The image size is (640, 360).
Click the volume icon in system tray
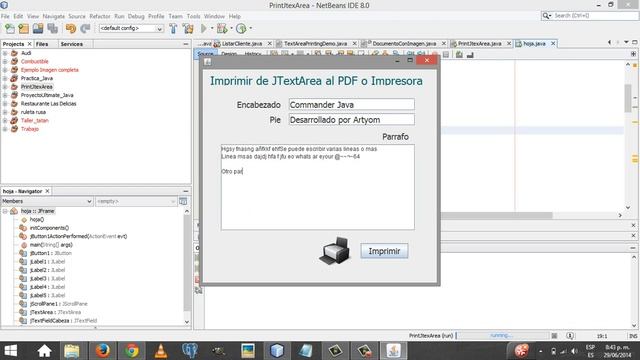(574, 351)
